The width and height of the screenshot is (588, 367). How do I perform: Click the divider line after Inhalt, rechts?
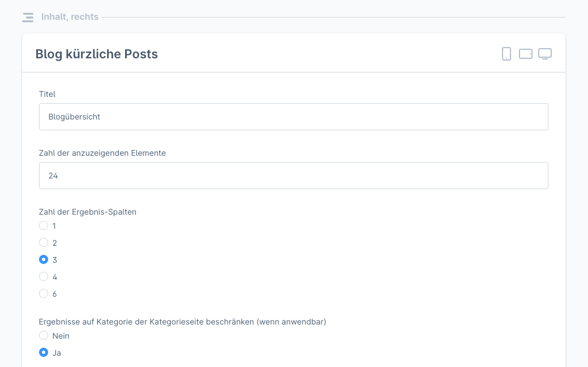(x=333, y=17)
